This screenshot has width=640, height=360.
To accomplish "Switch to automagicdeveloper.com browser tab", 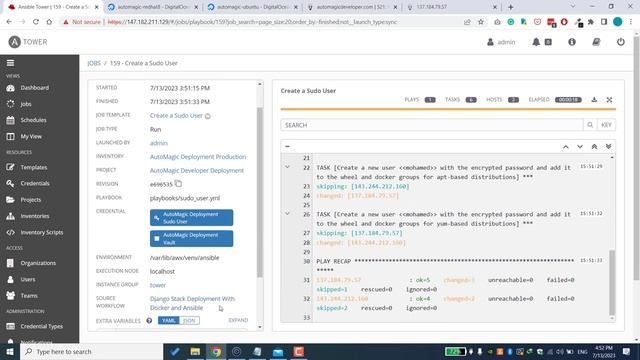I will pos(352,7).
